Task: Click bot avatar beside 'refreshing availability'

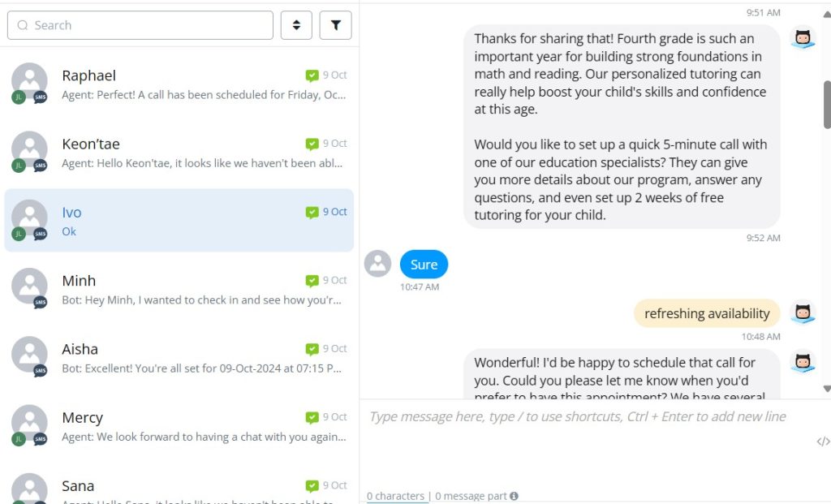Action: coord(803,313)
